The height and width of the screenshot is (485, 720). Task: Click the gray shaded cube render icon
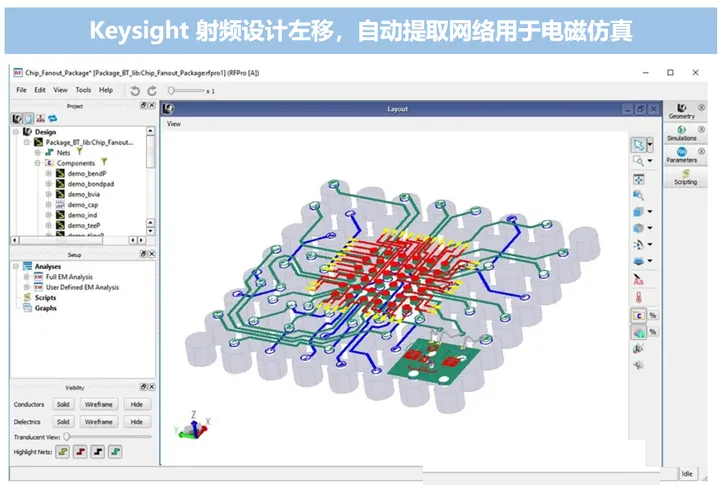[638, 228]
